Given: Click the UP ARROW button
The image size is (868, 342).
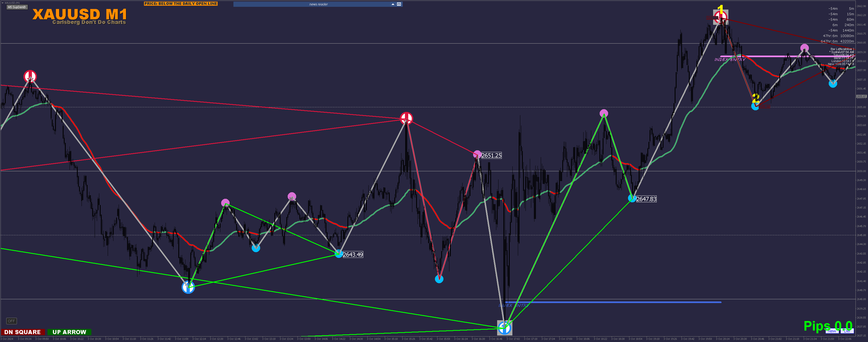Looking at the screenshot, I should pos(70,332).
